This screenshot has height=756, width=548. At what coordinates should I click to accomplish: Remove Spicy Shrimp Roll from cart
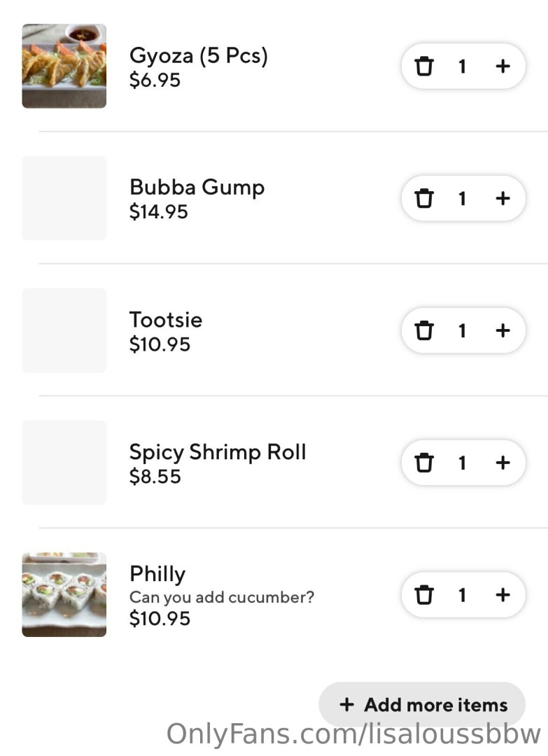(424, 463)
